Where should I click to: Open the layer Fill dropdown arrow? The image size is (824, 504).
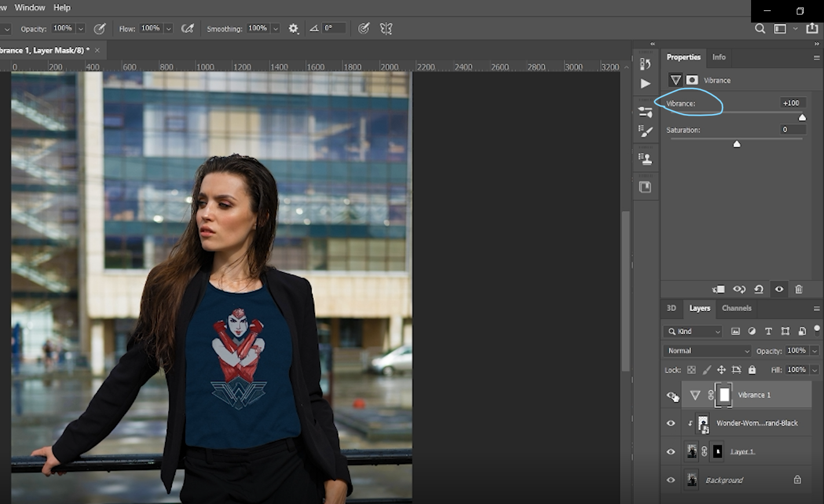point(815,370)
